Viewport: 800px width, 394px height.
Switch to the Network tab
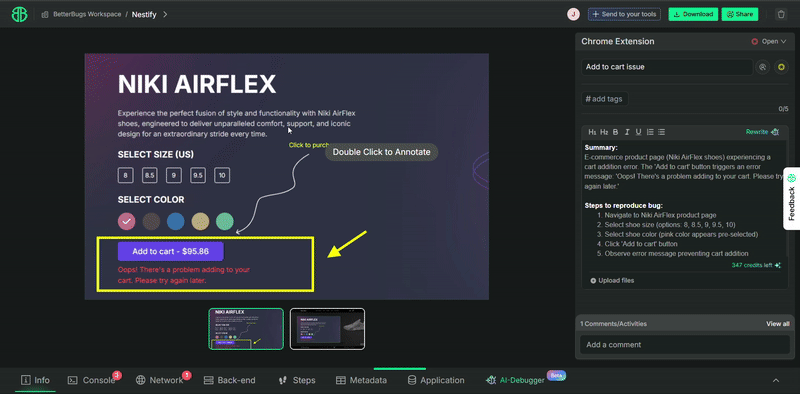[x=161, y=380]
